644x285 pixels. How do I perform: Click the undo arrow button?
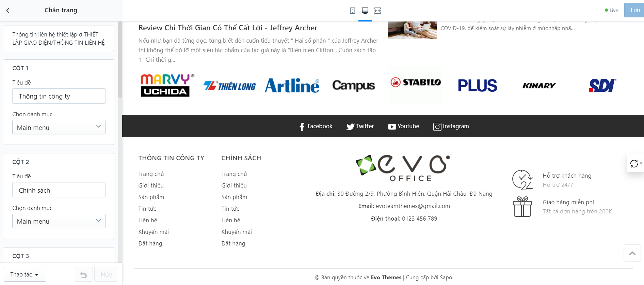(x=83, y=274)
